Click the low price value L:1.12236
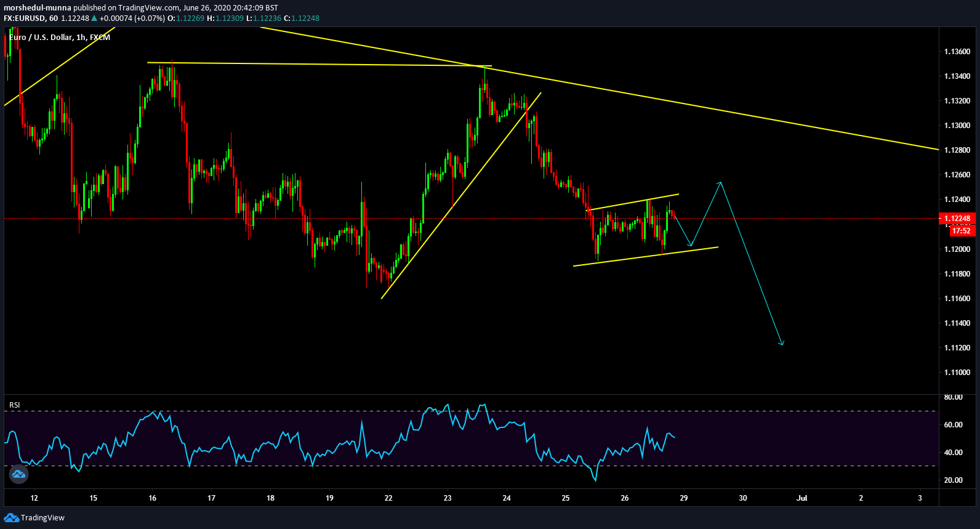 tap(263, 18)
